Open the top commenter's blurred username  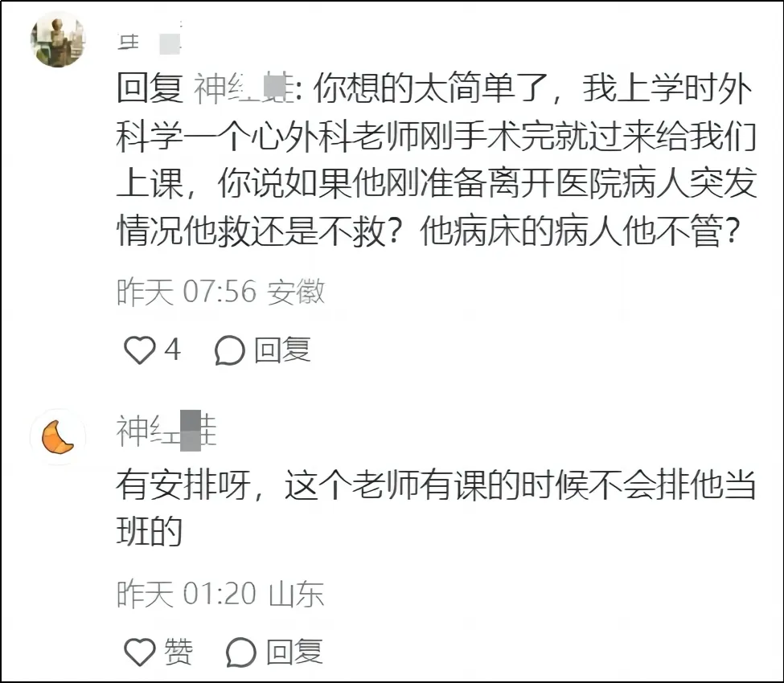tap(150, 42)
